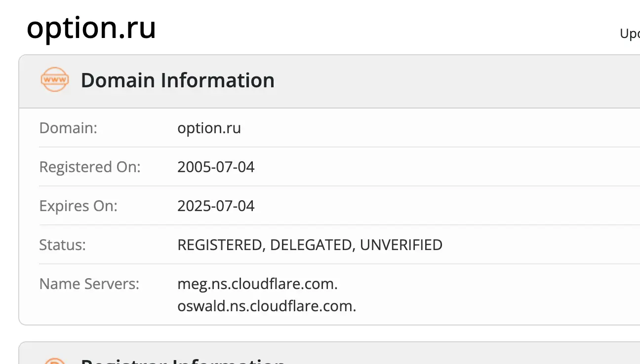Viewport: 640px width, 364px height.
Task: Select the "Domain:" field label
Action: point(68,128)
